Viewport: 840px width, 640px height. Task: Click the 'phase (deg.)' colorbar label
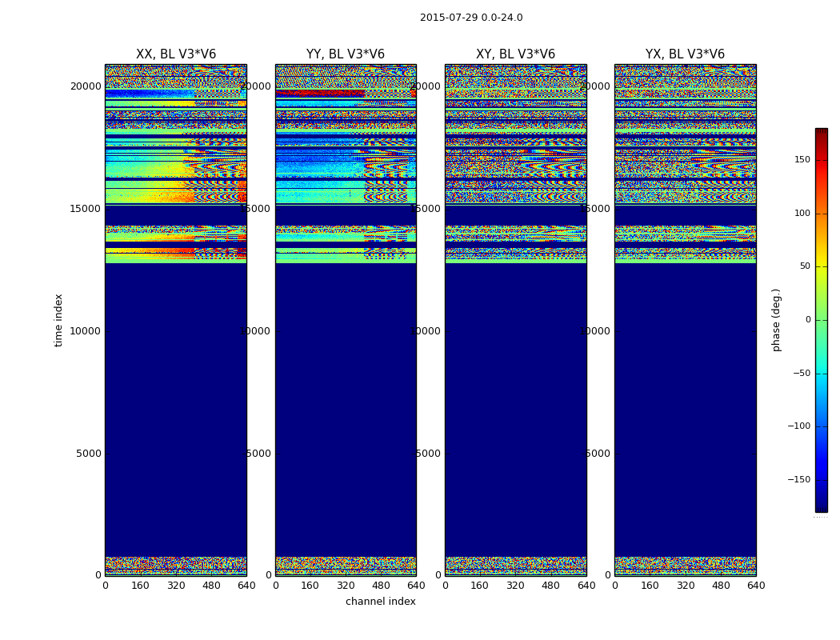[x=776, y=320]
